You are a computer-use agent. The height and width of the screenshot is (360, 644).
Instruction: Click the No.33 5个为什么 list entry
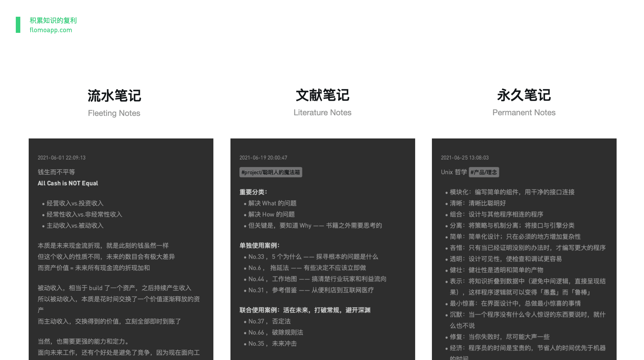click(x=313, y=257)
